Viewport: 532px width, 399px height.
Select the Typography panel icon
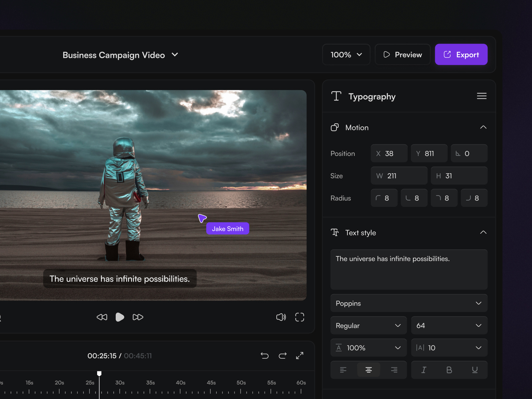pos(336,96)
